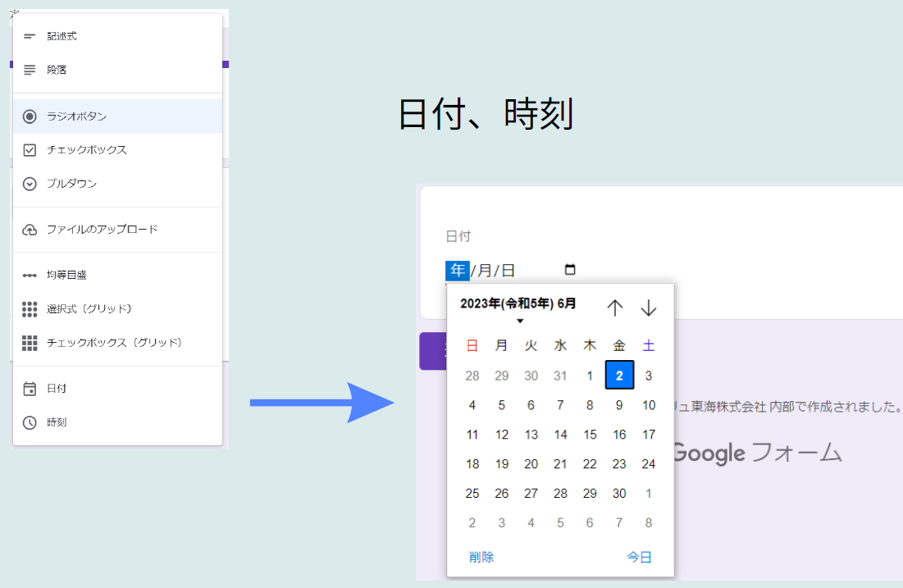The width and height of the screenshot is (903, 588).
Task: Select the cloud upload icon
Action: (30, 230)
